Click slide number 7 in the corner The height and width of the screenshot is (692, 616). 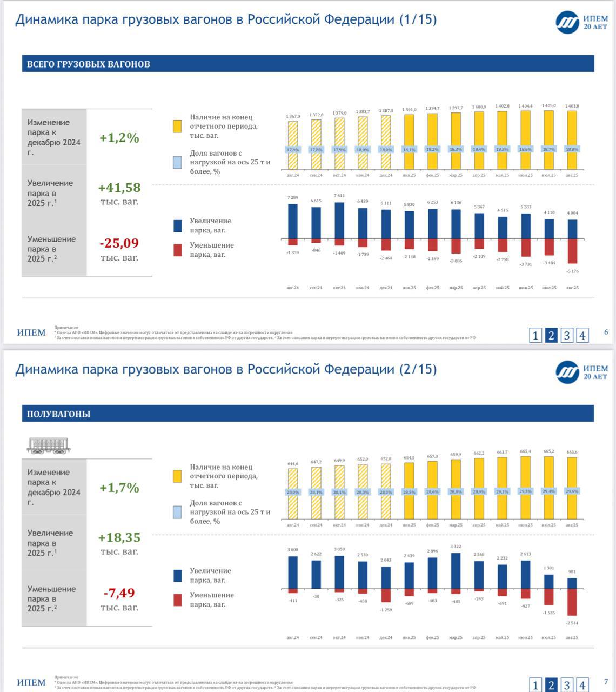606,682
